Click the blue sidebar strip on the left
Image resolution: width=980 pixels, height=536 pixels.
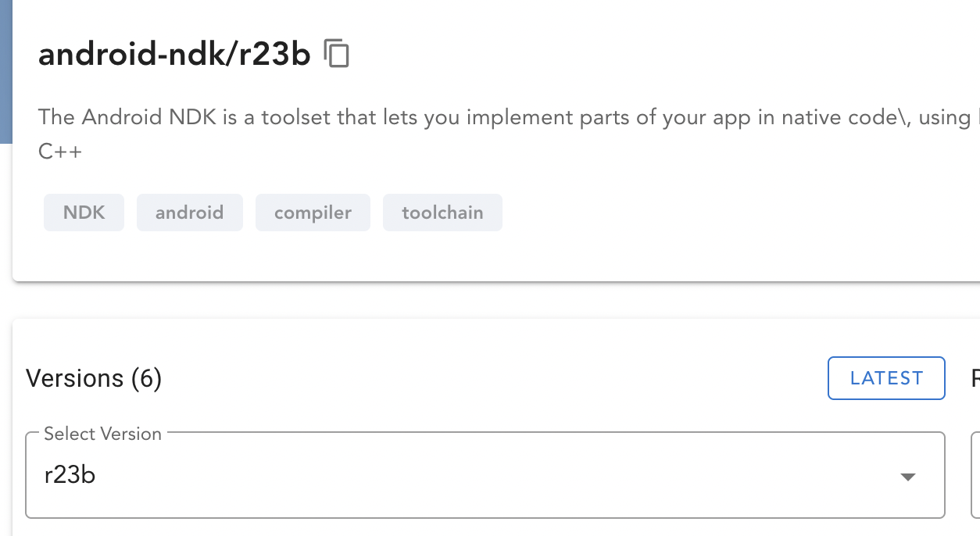[4, 70]
